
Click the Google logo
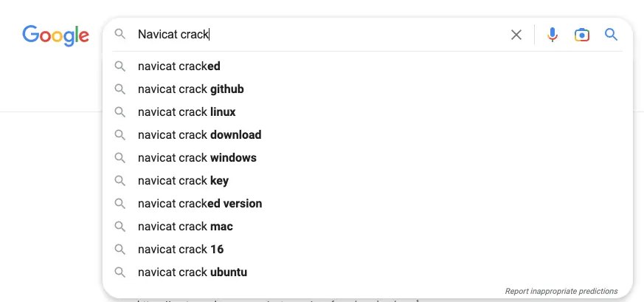pyautogui.click(x=55, y=35)
